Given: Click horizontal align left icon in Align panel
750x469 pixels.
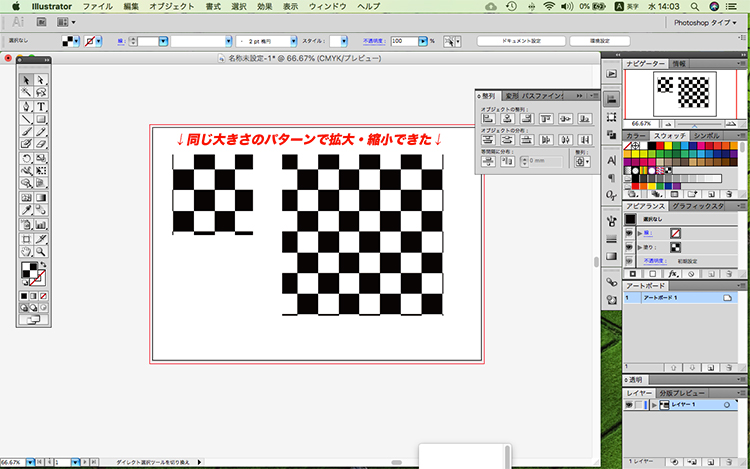Looking at the screenshot, I should (489, 118).
